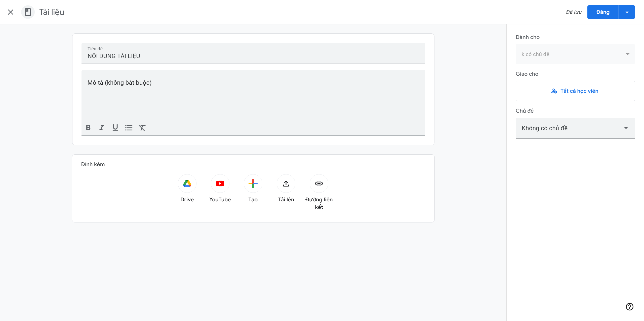The height and width of the screenshot is (321, 644).
Task: Expand the arrow beside the Đăng button
Action: pos(627,12)
